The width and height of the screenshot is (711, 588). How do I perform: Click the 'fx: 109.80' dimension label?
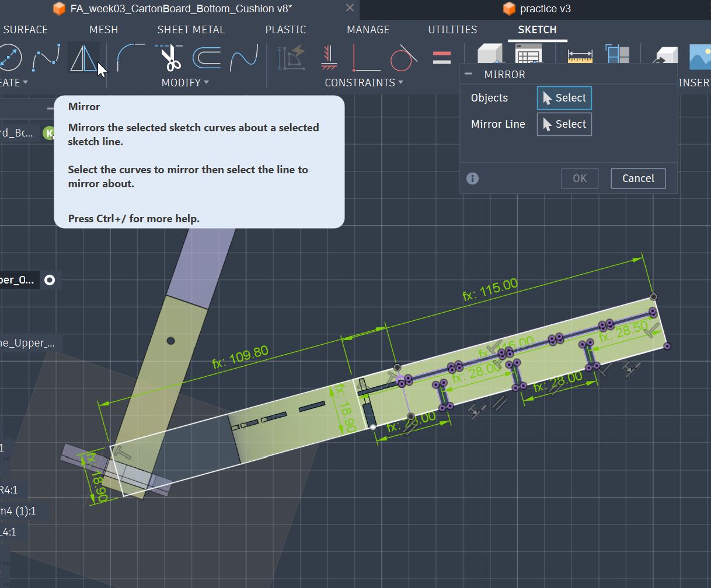[x=240, y=357]
